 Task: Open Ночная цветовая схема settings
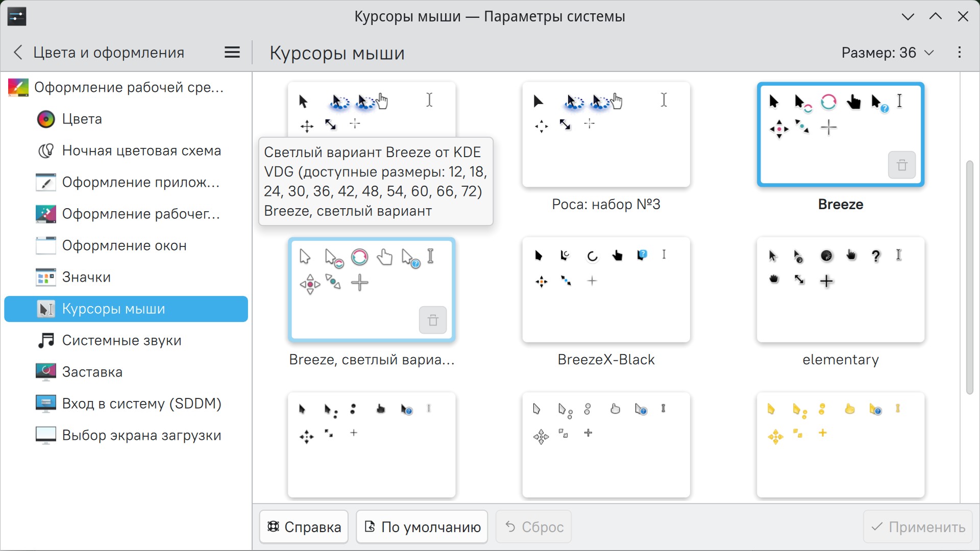141,151
